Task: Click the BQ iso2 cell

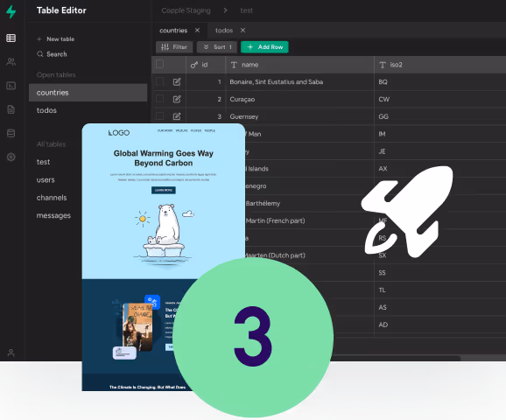Action: [x=440, y=82]
